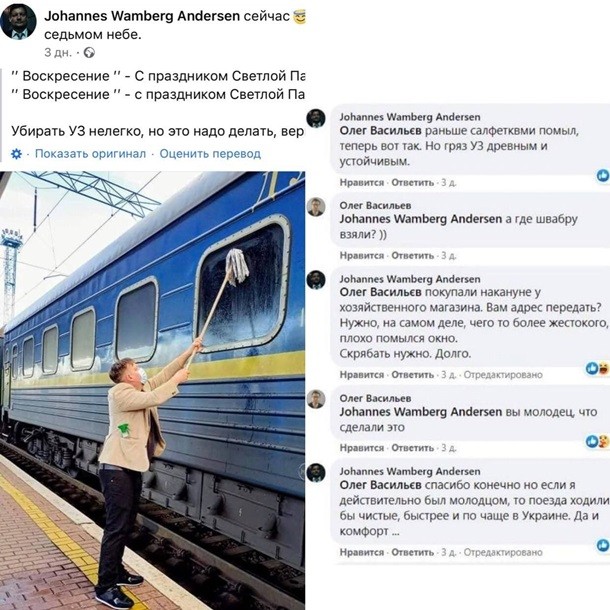Click the "Оценить перевод" link
610x610 pixels.
click(209, 154)
